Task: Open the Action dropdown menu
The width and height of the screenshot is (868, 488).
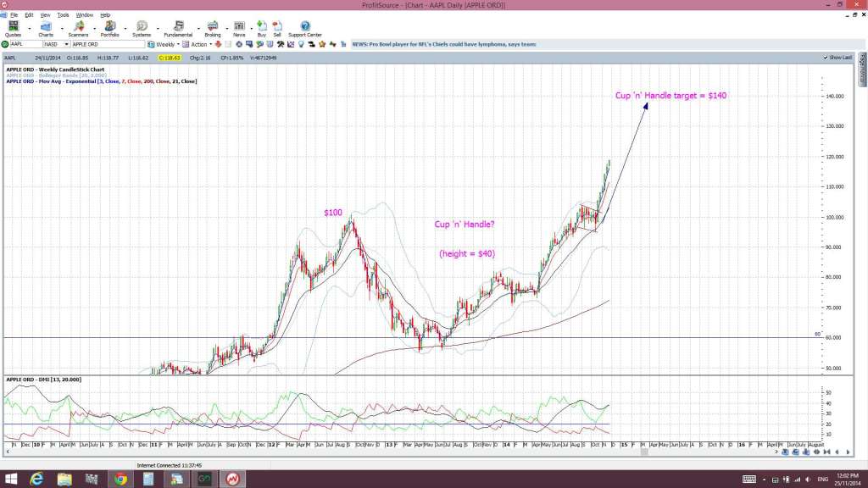Action: coord(210,44)
